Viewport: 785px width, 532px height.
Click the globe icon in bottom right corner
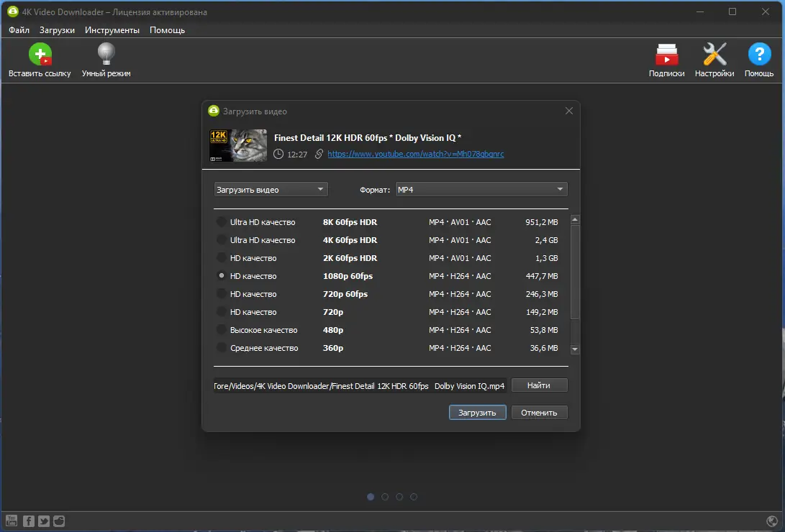771,521
